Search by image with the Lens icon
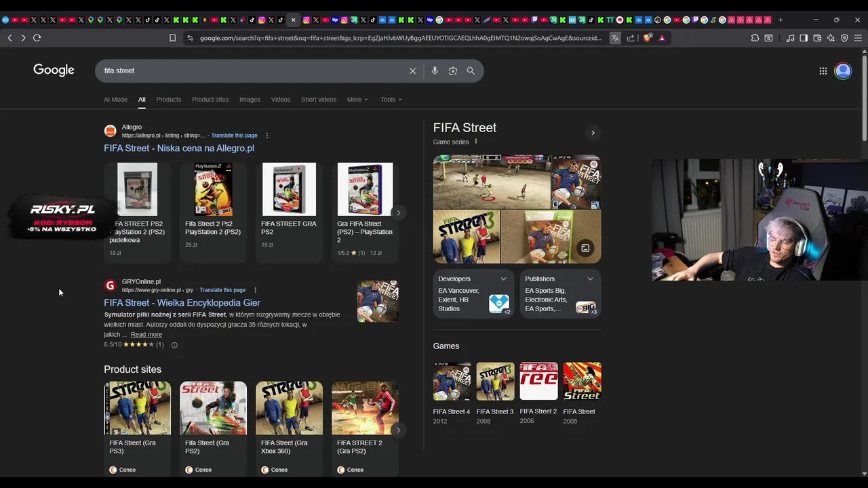This screenshot has width=868, height=488. point(453,70)
